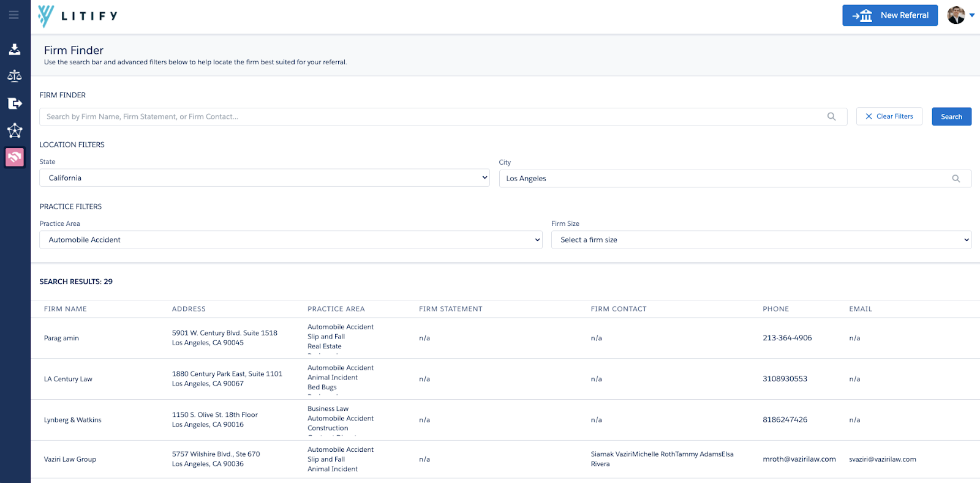Viewport: 980px width, 483px height.
Task: Click the New Referral button
Action: [889, 15]
